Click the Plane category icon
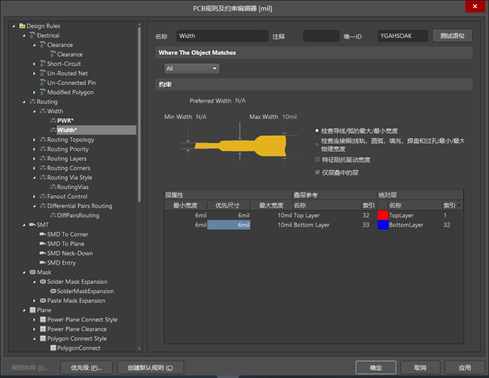Screen dimensions: 489x378 tap(32, 310)
